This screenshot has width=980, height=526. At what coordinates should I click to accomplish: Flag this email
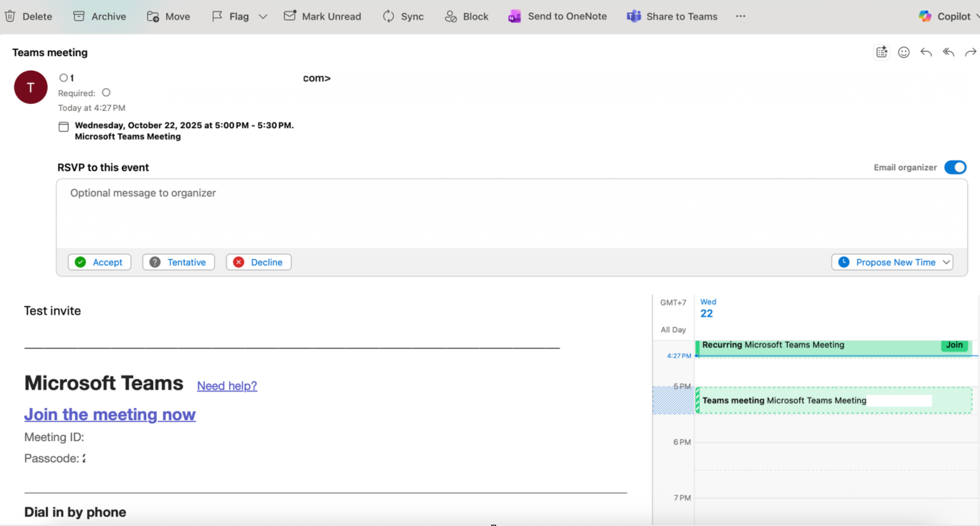point(230,16)
